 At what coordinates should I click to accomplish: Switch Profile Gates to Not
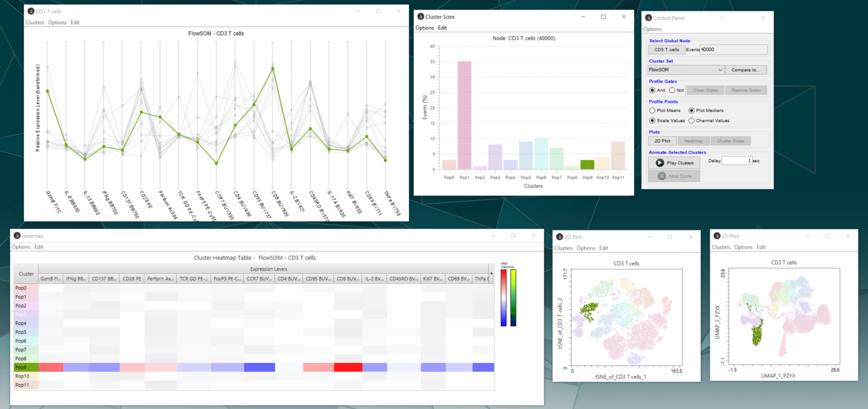pyautogui.click(x=674, y=90)
